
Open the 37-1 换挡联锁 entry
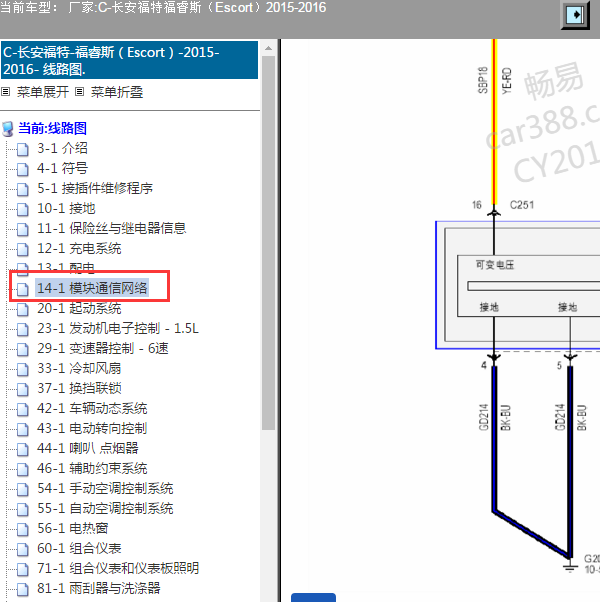point(79,388)
